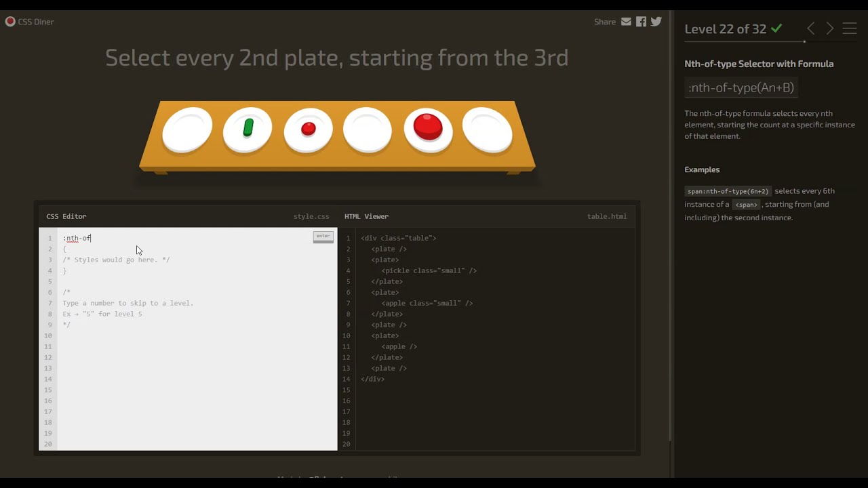Select the plate with small apple
This screenshot has width=868, height=488.
pos(308,129)
